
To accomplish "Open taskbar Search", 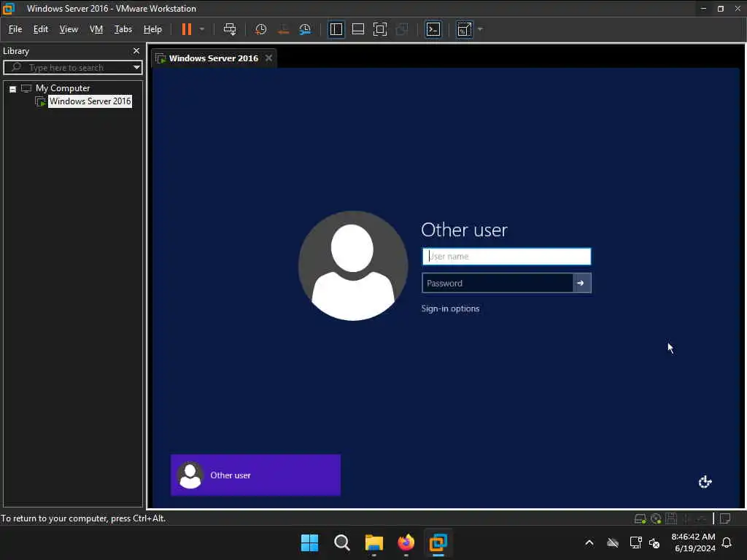I will 341,542.
